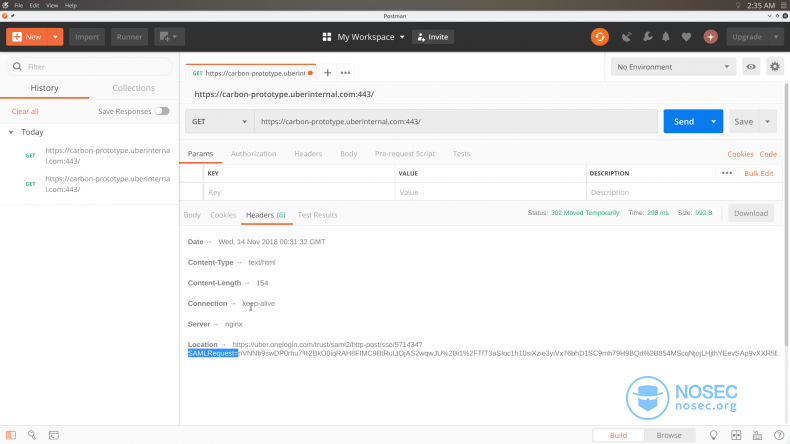Click the Invite button
The width and height of the screenshot is (790, 444).
point(433,37)
